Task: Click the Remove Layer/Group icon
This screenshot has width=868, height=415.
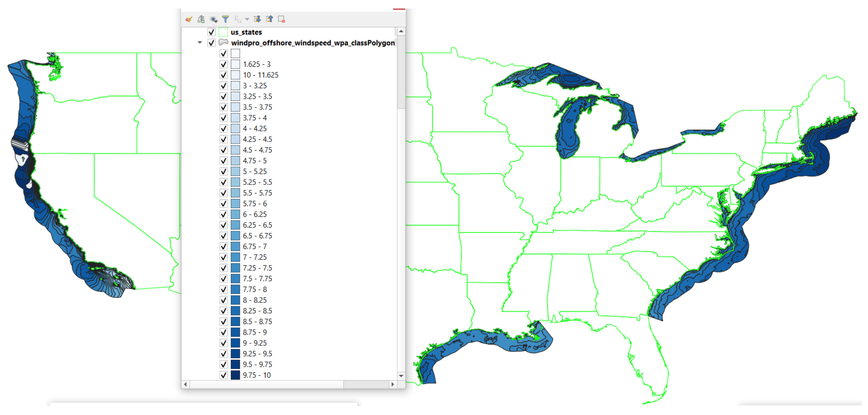Action: pos(281,19)
